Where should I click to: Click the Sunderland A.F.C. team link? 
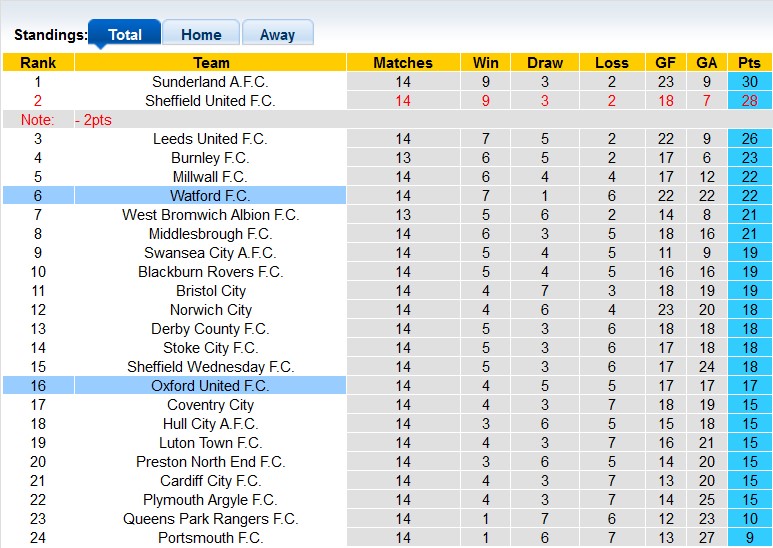point(210,82)
